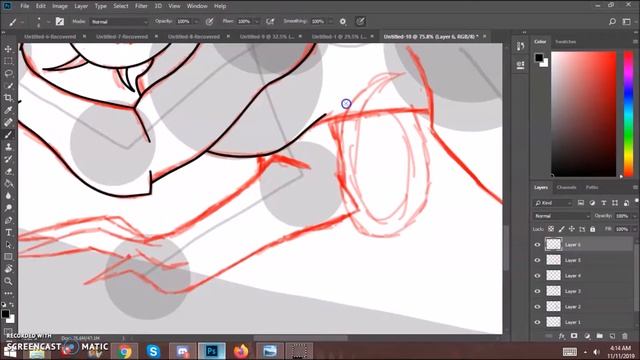Open the File menu
The width and height of the screenshot is (640, 360).
(24, 6)
